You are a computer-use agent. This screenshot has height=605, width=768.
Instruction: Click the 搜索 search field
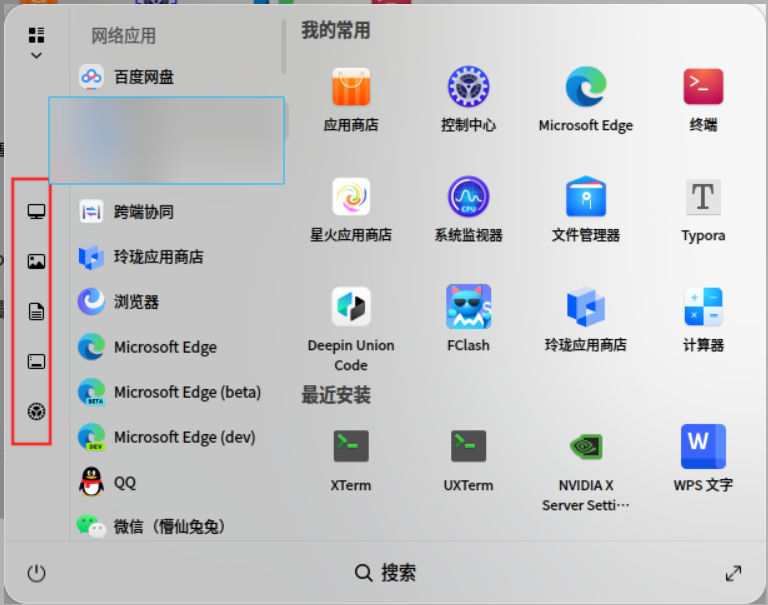coord(385,572)
